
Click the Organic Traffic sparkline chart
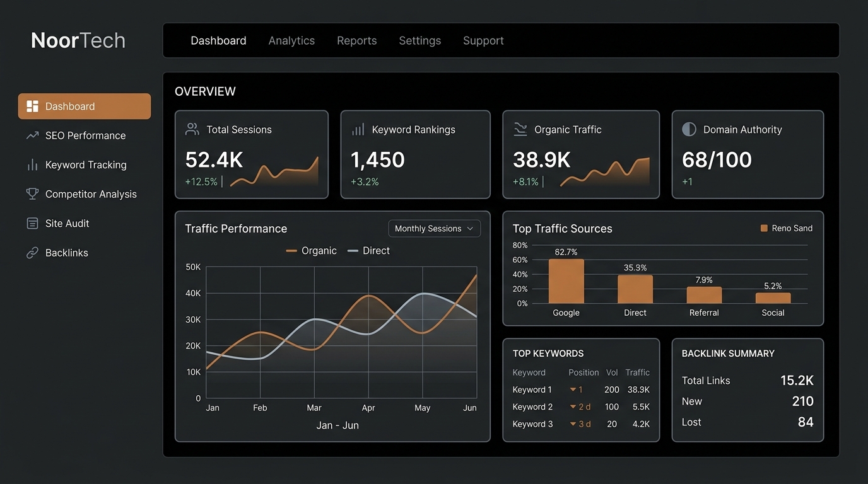(605, 172)
